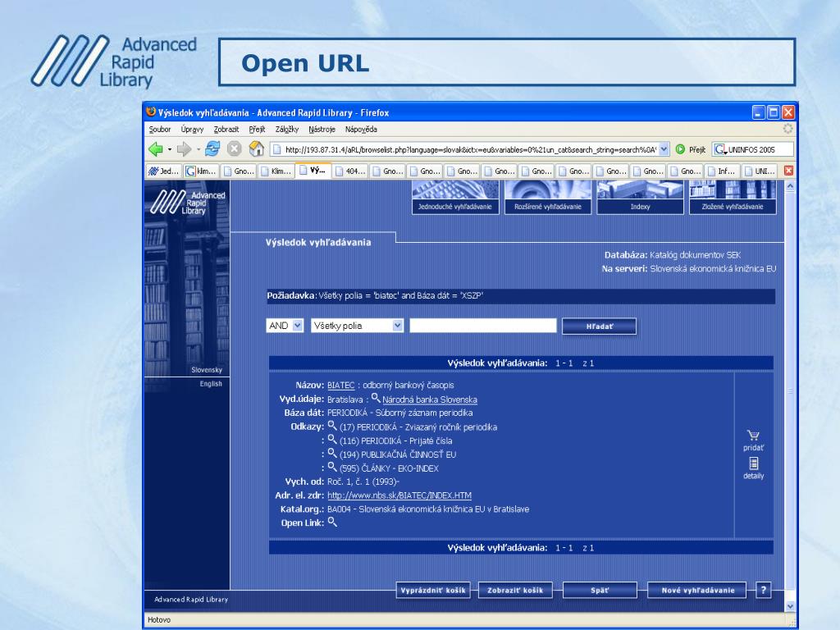The height and width of the screenshot is (630, 840).
Task: Go back with the green Back arrow
Action: click(155, 149)
